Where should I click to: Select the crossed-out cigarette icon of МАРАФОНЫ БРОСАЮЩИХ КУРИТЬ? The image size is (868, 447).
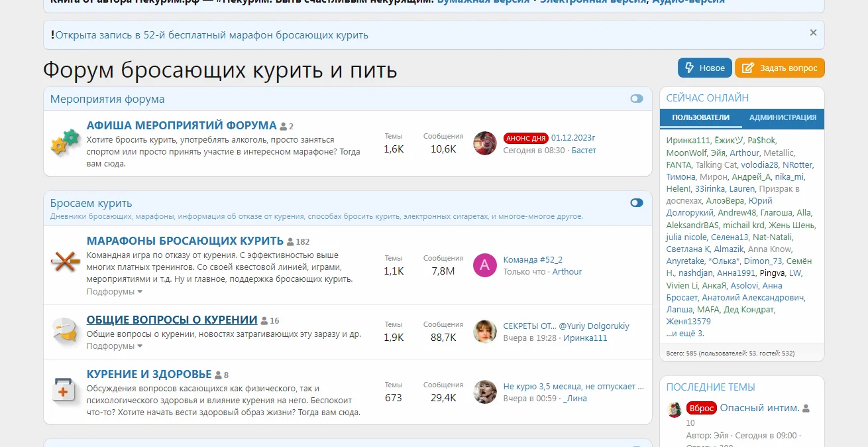pos(64,263)
